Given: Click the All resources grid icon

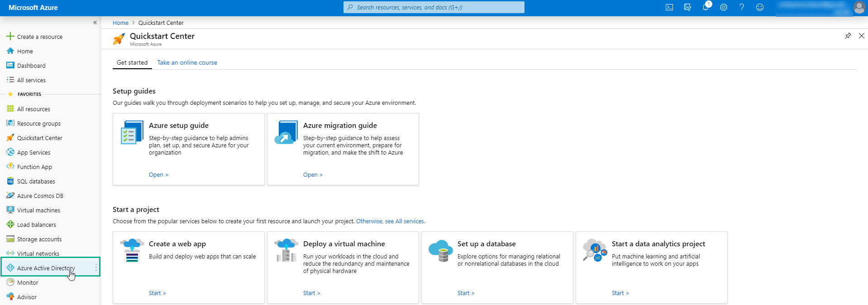Looking at the screenshot, I should [10, 108].
